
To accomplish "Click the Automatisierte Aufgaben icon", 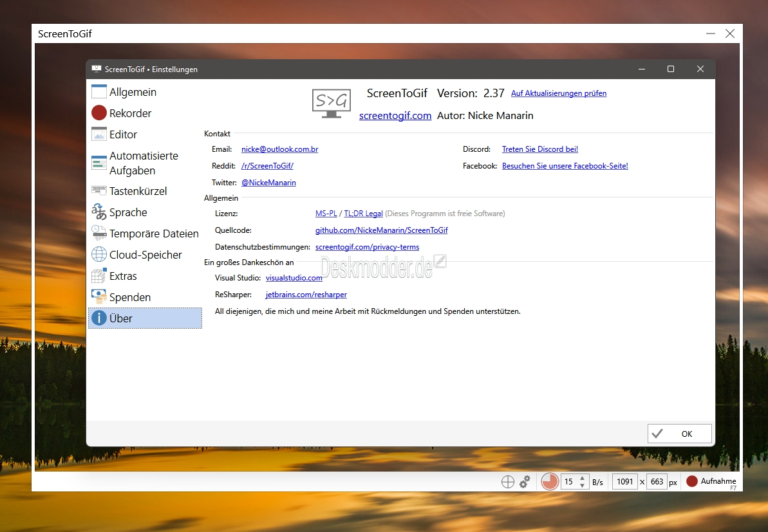I will (99, 163).
